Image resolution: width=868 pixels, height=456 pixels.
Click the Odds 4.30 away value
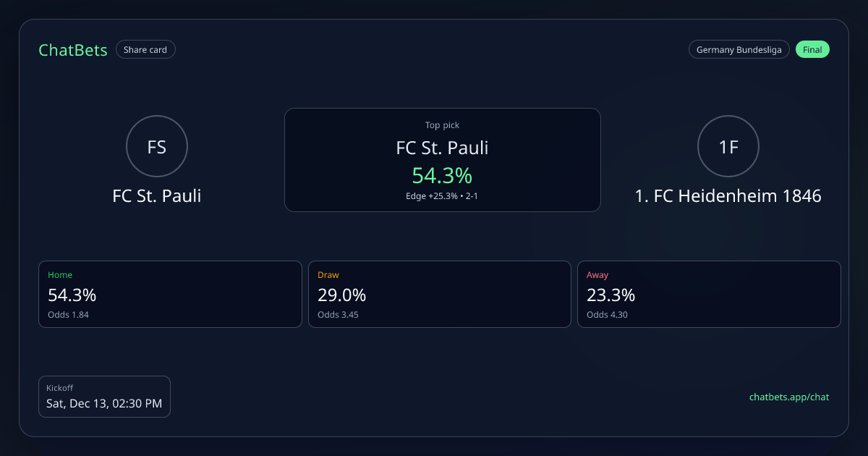tap(607, 315)
